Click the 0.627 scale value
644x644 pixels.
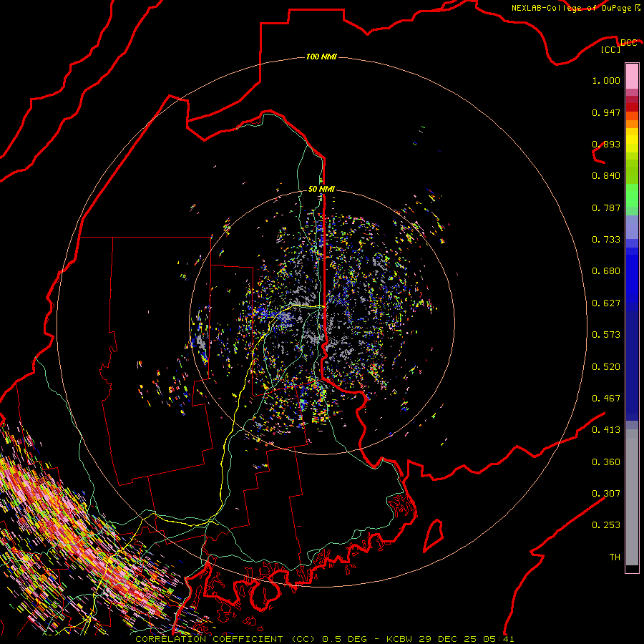click(x=606, y=303)
